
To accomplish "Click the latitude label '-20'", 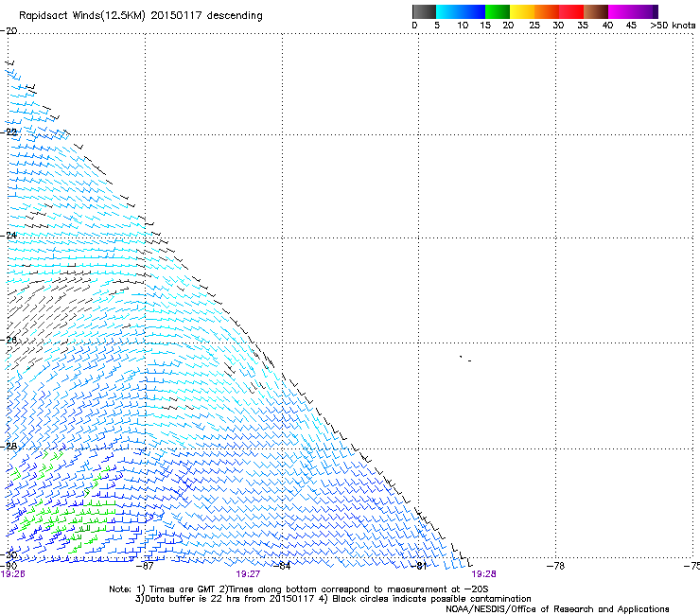I will tap(9, 31).
